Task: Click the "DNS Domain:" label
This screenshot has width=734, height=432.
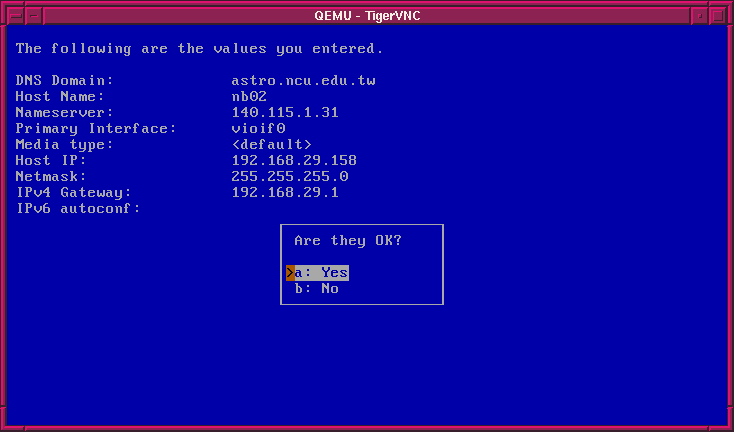Action: 65,80
